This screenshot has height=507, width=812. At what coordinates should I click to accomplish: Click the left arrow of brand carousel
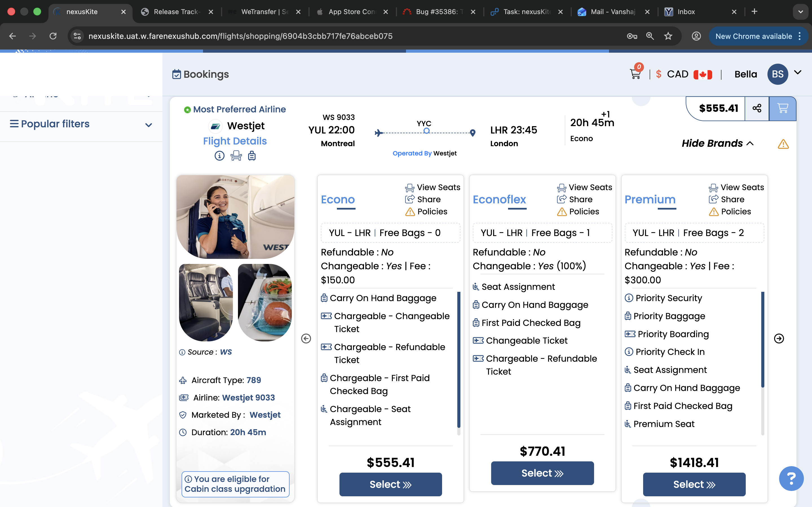click(x=306, y=338)
